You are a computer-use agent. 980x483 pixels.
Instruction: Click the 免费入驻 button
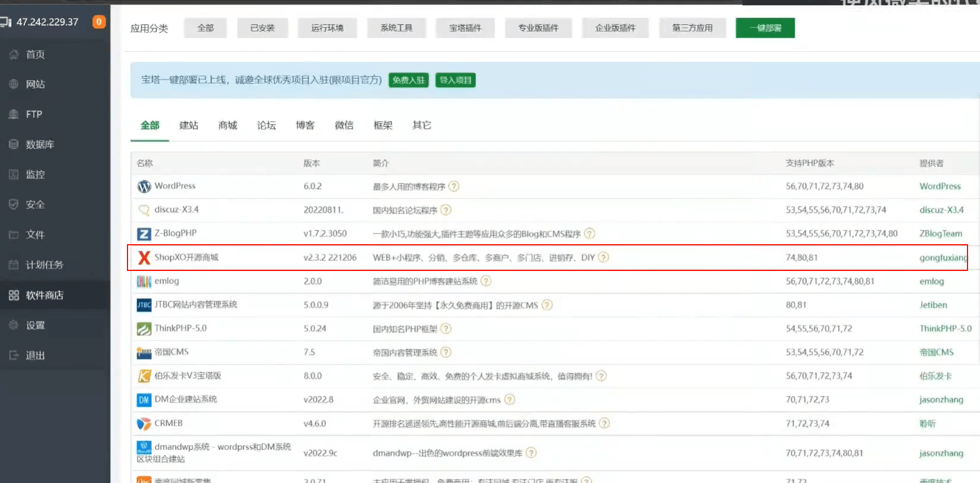click(409, 80)
